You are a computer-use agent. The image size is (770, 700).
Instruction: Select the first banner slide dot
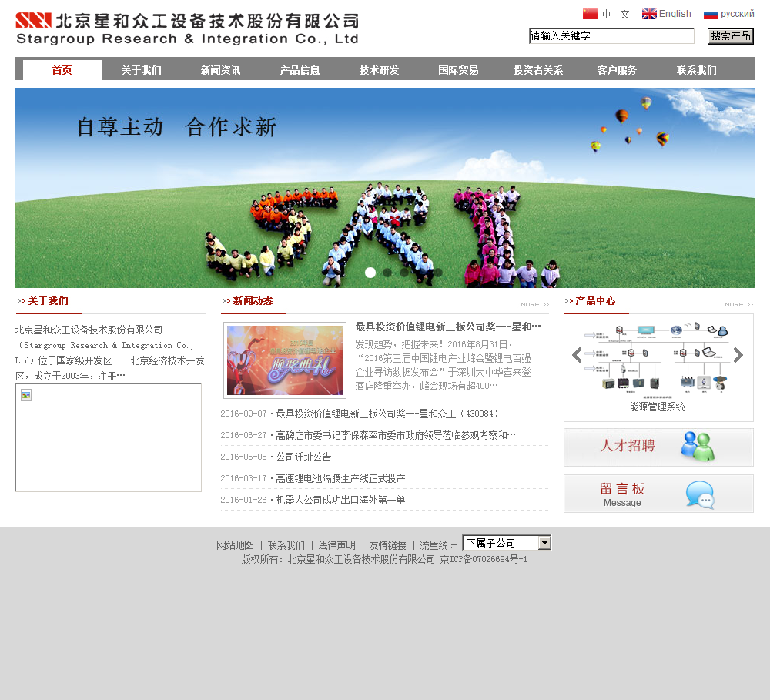370,272
